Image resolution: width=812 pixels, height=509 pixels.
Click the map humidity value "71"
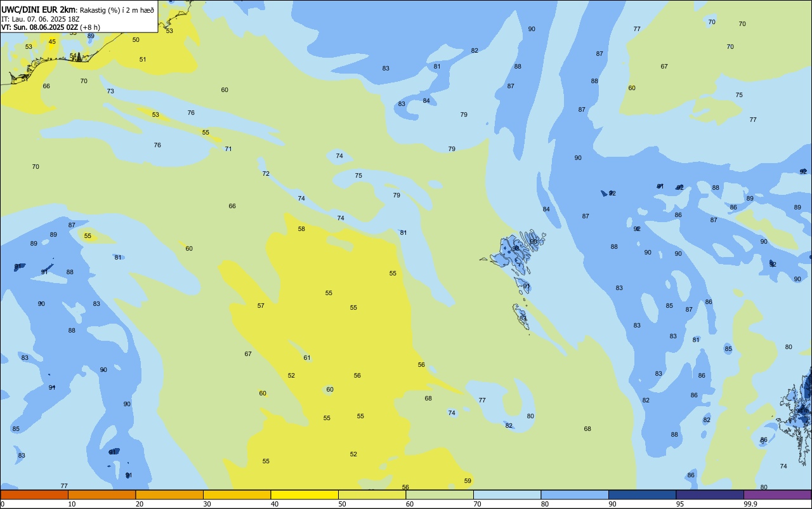pyautogui.click(x=228, y=149)
